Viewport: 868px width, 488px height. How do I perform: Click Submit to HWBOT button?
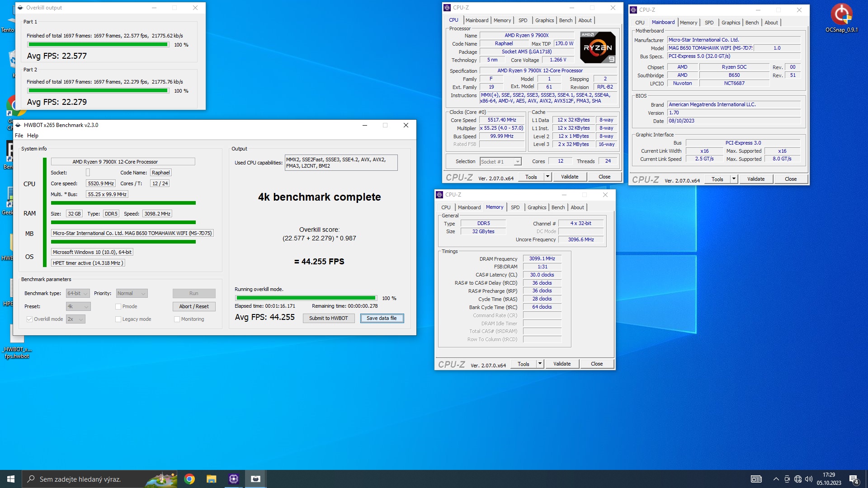click(329, 318)
